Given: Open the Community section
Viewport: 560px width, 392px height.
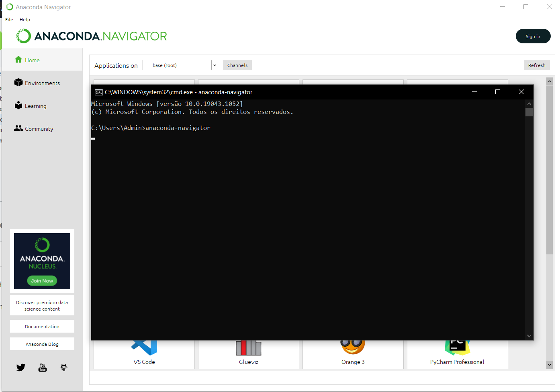Looking at the screenshot, I should click(x=42, y=129).
